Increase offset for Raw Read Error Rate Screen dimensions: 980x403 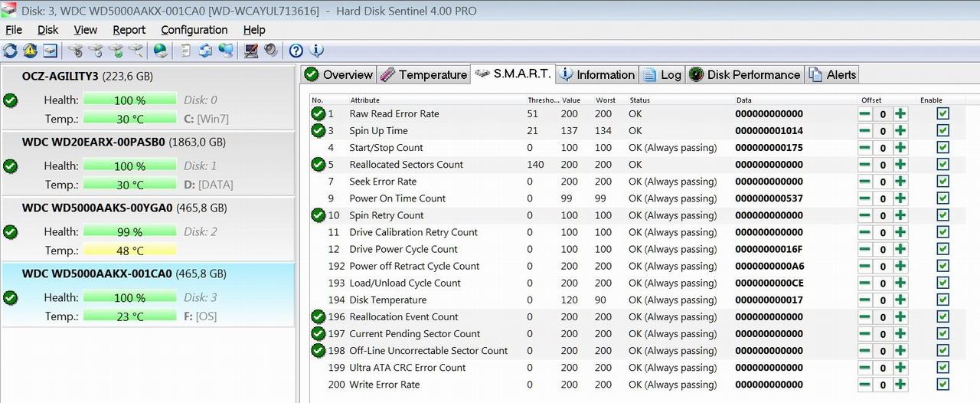900,113
